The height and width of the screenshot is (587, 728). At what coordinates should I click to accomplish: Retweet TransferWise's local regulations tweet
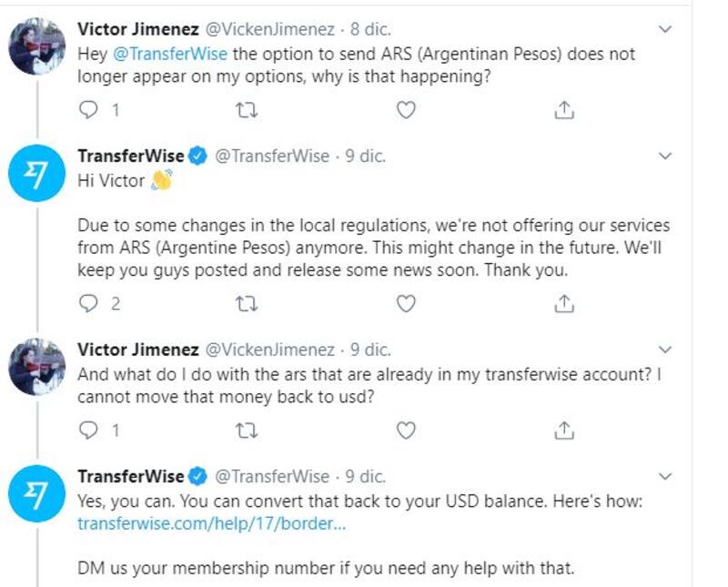[247, 303]
